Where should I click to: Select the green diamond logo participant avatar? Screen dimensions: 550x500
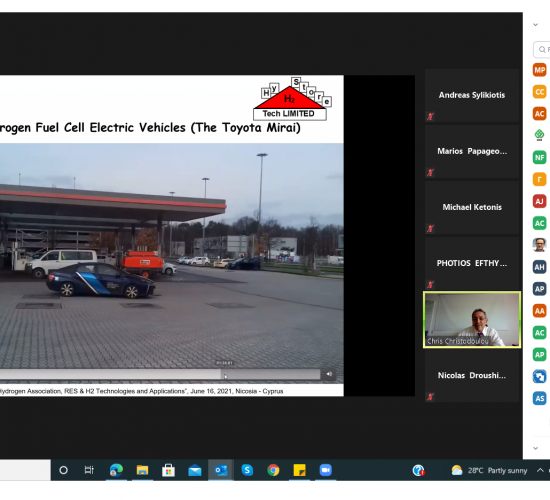pos(539,135)
